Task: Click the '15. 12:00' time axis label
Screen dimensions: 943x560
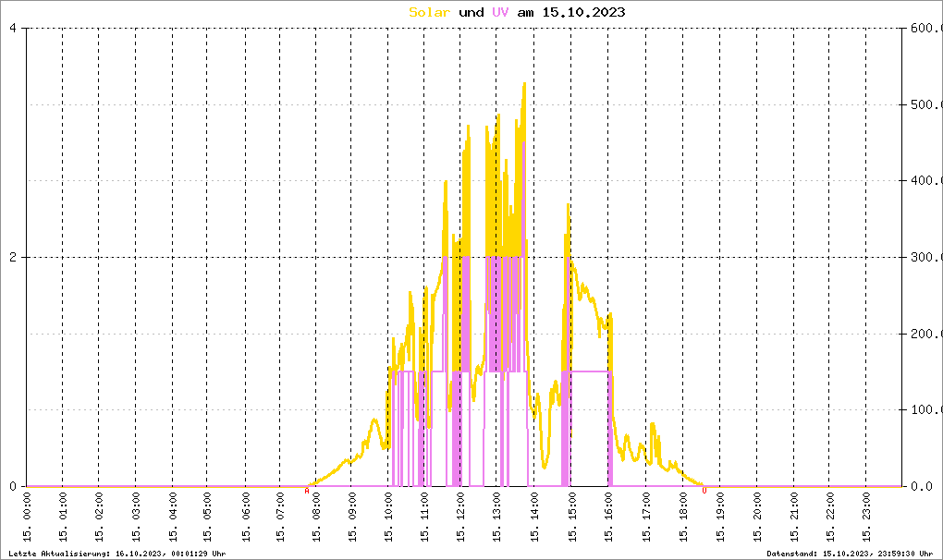Action: pyautogui.click(x=460, y=517)
